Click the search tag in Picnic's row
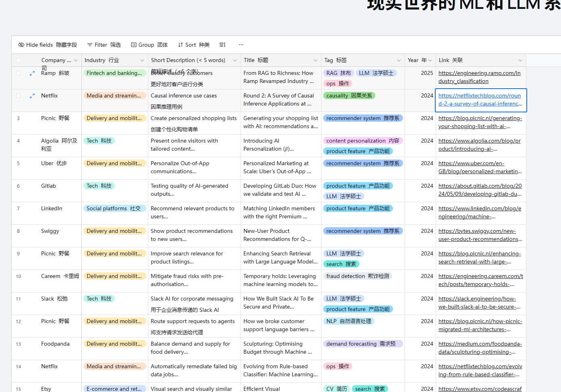The width and height of the screenshot is (561, 392). (x=341, y=264)
